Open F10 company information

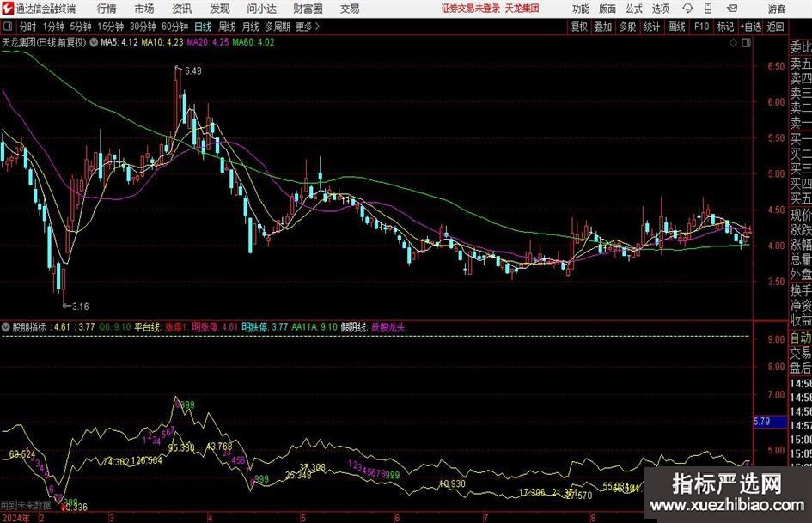click(701, 27)
